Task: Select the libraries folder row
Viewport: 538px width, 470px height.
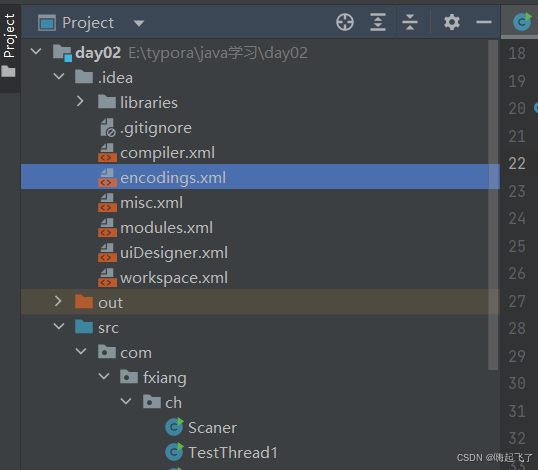Action: (260, 103)
